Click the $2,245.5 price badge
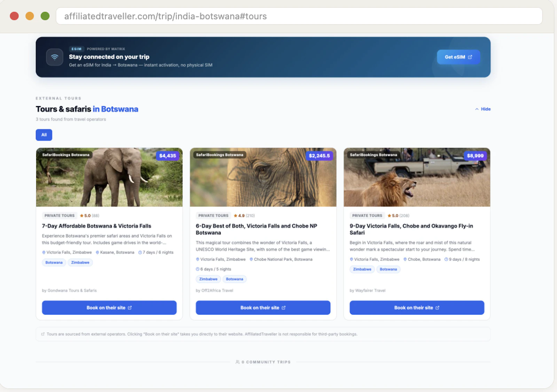Screen dimensions: 557x392 click(319, 156)
